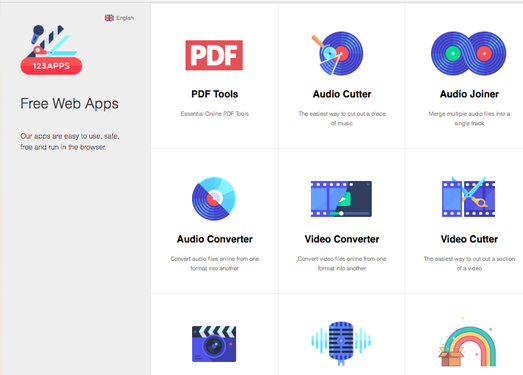This screenshot has width=523, height=375.
Task: Click the Audio Joiner twin-records icon
Action: [x=469, y=53]
